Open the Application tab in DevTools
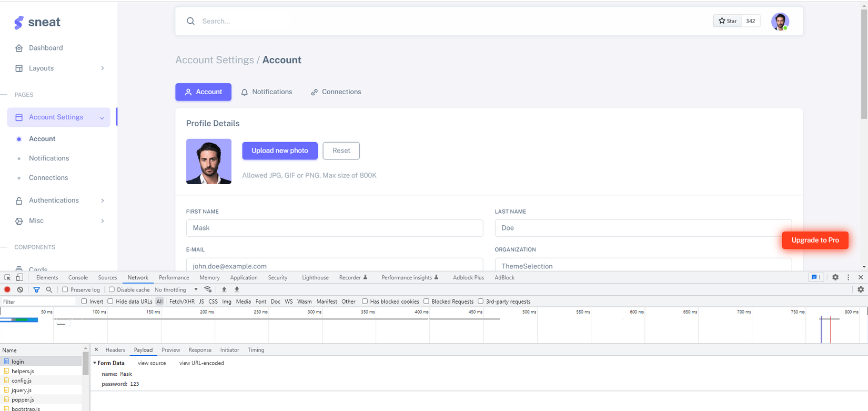 point(244,277)
